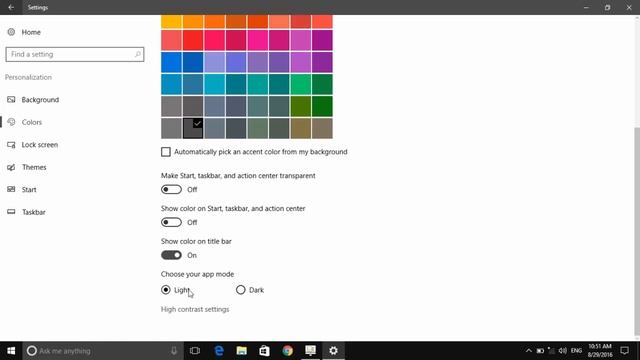Turn off show color on title bar
640x360 pixels.
171,255
